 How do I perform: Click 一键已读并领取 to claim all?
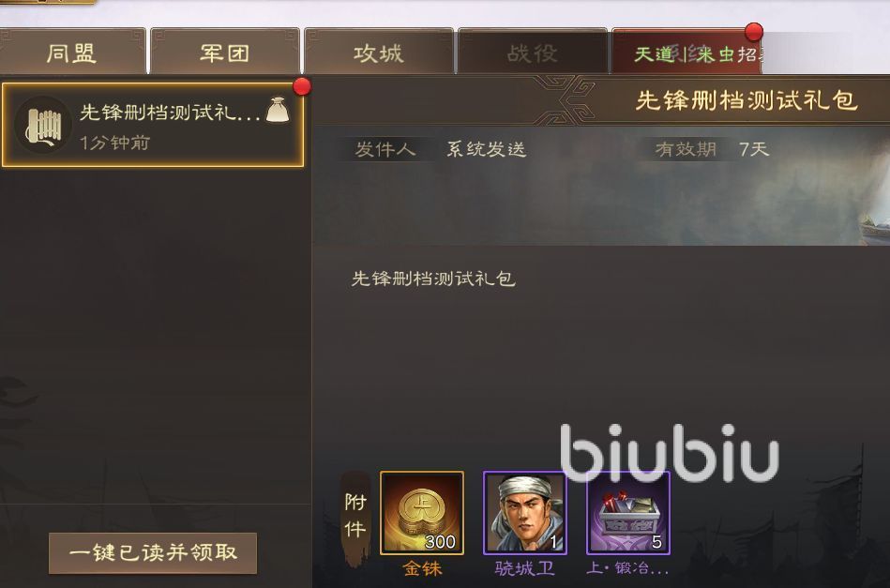pyautogui.click(x=153, y=552)
